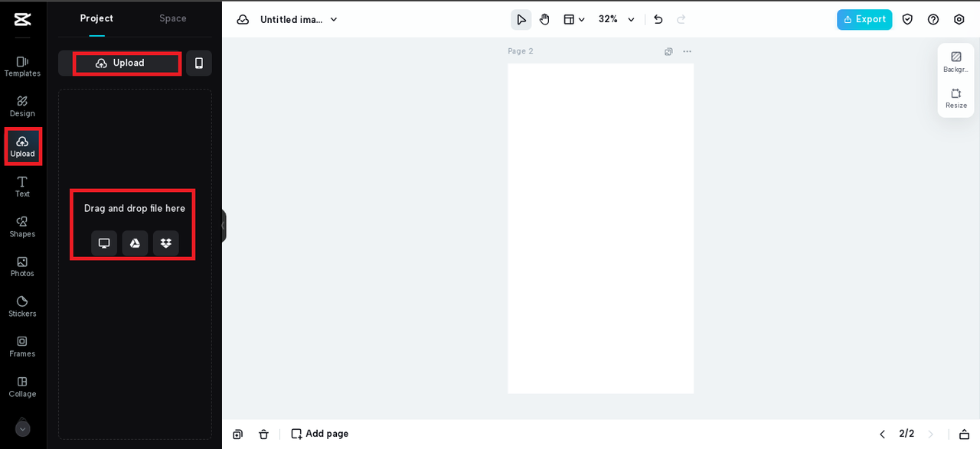Activate the Hand pan tool
This screenshot has height=449, width=980.
[x=544, y=19]
